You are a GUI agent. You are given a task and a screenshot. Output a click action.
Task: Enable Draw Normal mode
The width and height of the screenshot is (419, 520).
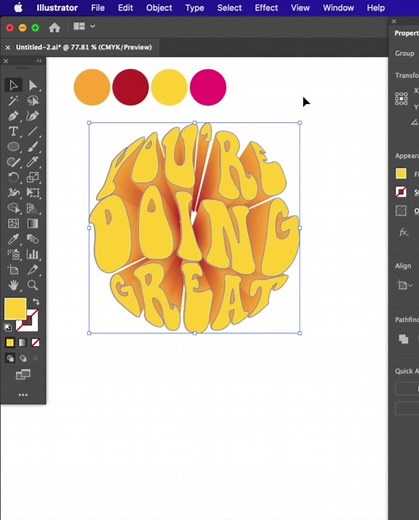click(x=10, y=358)
